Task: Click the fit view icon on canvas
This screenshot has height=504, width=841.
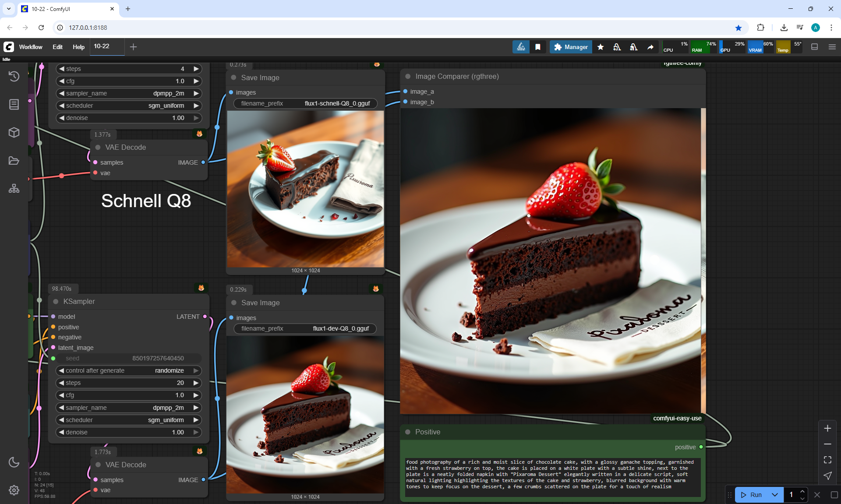Action: pos(827,460)
